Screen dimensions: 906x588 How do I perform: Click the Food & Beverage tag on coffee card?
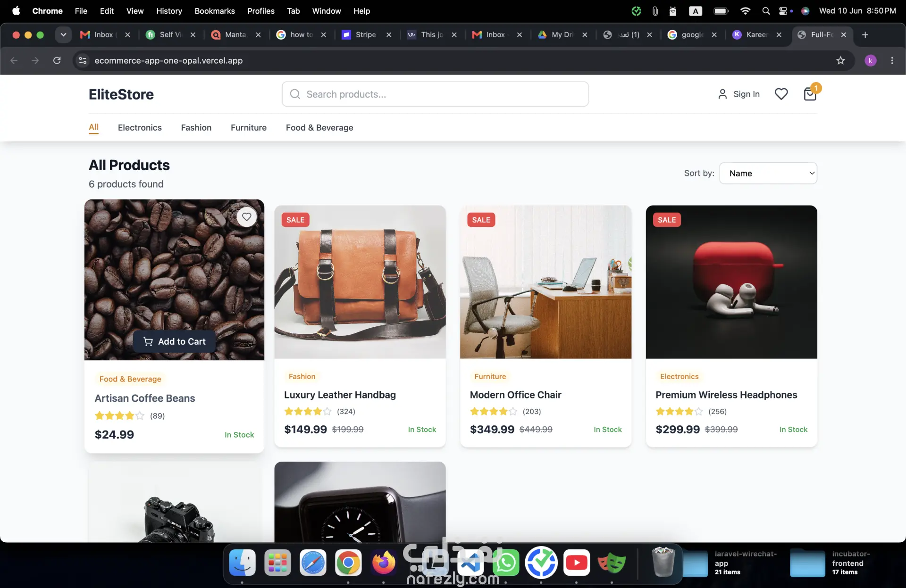tap(130, 379)
